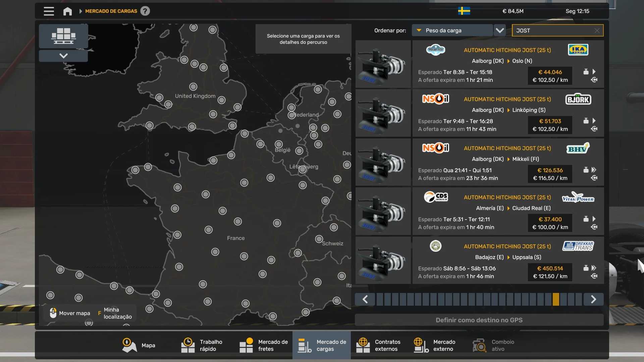Show the Linköping route refresh icon

pyautogui.click(x=594, y=129)
